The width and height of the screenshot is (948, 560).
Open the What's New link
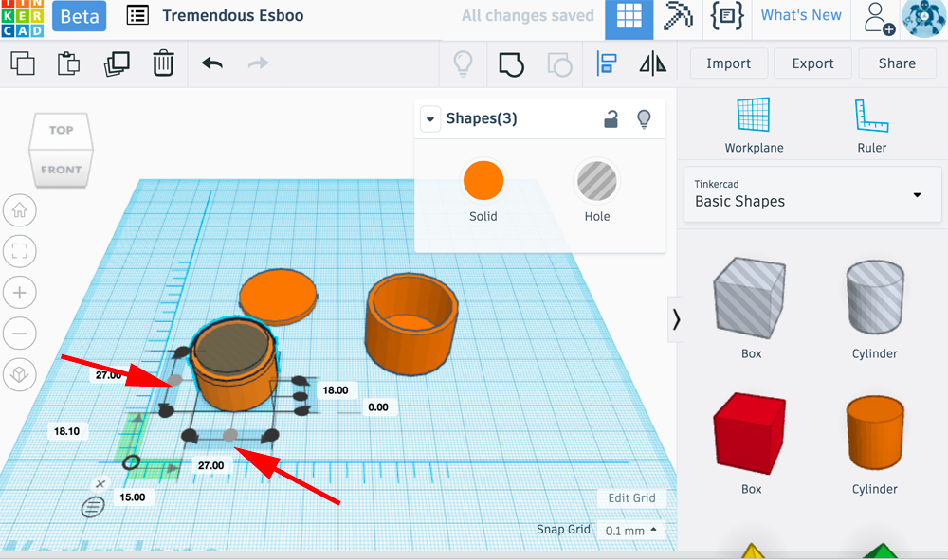801,15
